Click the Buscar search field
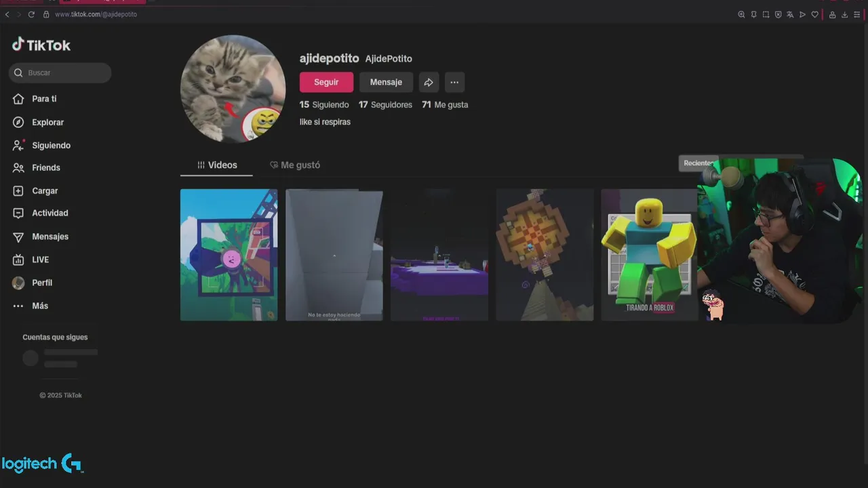The height and width of the screenshot is (488, 868). [x=60, y=73]
